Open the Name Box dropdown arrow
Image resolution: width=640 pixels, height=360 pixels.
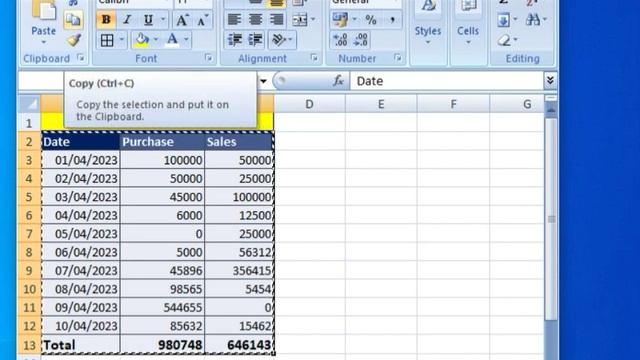(263, 81)
